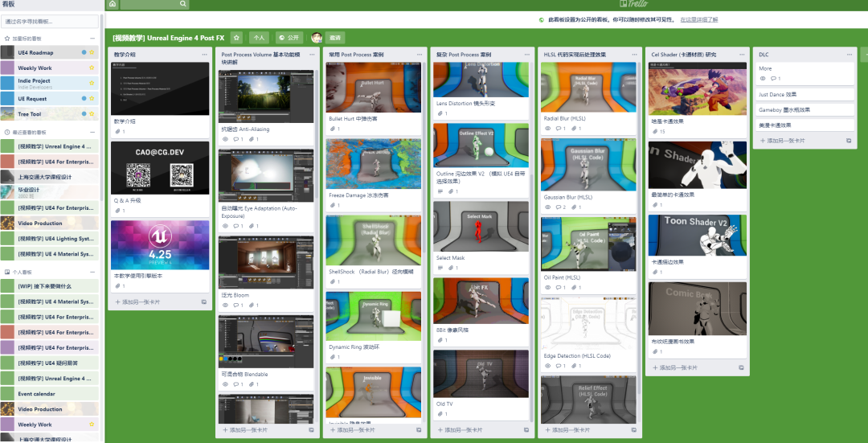
Task: Unstar the UE Request board
Action: pyautogui.click(x=92, y=98)
